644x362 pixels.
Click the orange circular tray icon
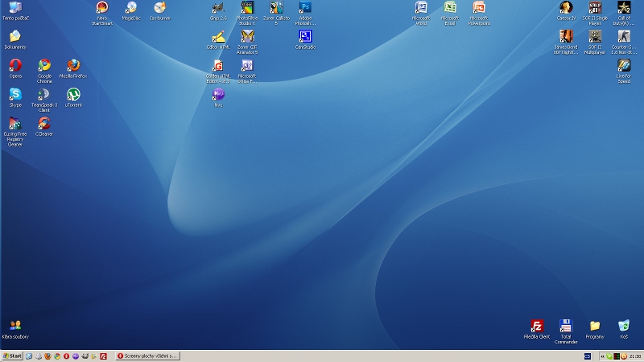coord(623,356)
